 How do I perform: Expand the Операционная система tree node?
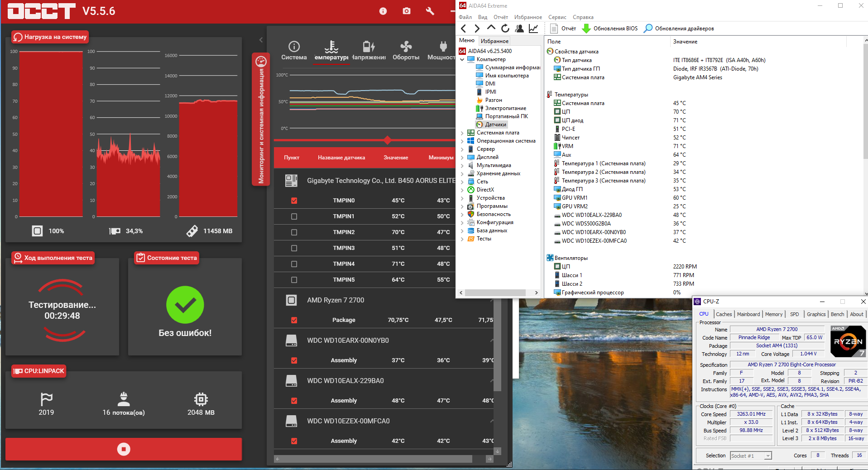coord(462,141)
